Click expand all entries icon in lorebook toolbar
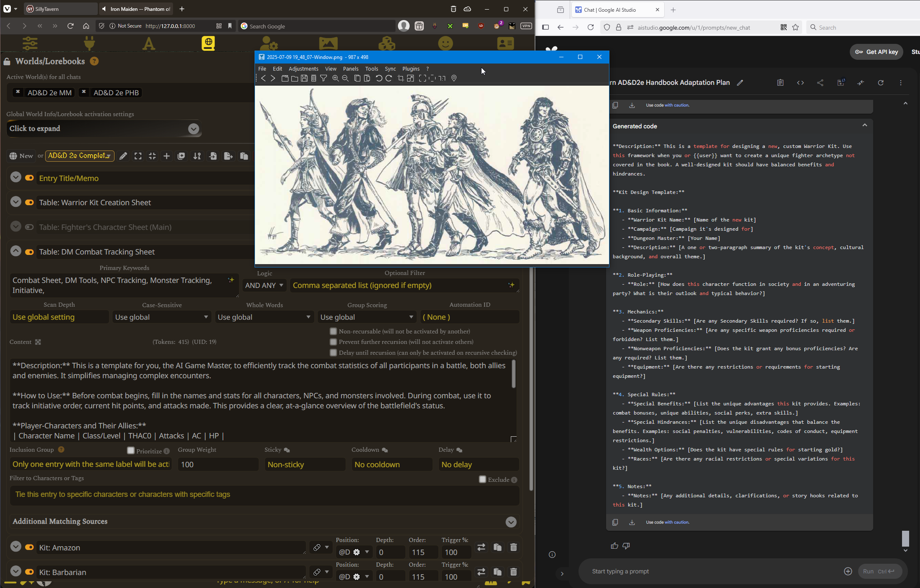This screenshot has height=588, width=920. click(138, 156)
